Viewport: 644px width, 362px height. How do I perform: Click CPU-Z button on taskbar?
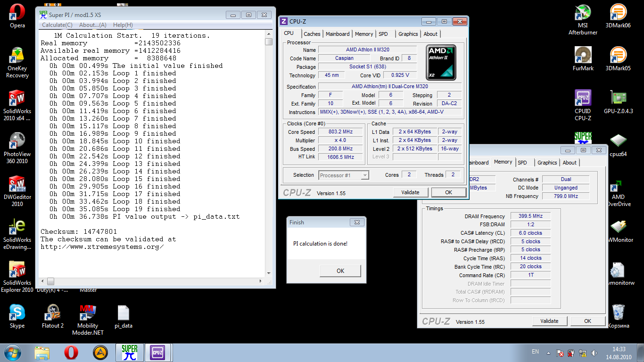[157, 352]
